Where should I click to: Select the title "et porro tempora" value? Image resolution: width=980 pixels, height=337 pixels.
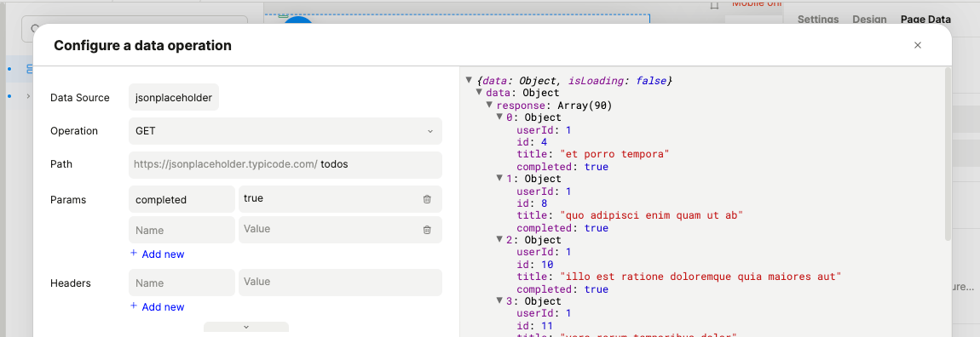[x=615, y=154]
